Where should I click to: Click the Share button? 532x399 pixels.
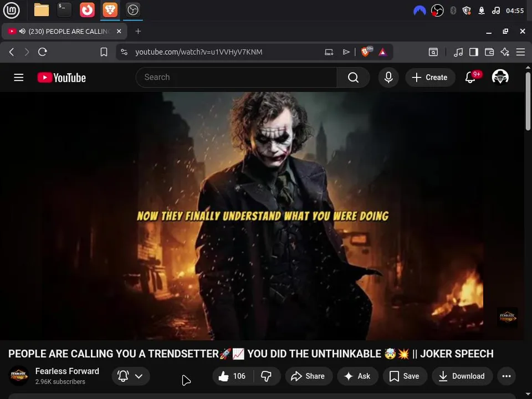pyautogui.click(x=309, y=376)
